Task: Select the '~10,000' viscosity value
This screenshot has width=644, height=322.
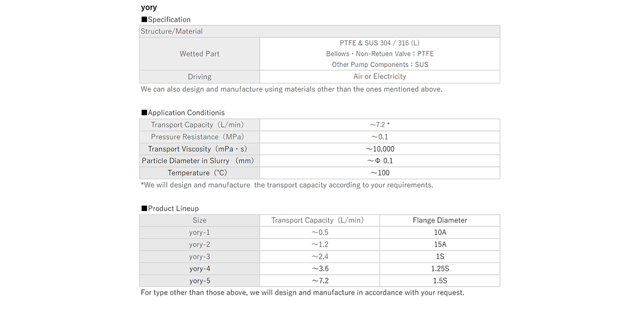Action: coord(380,149)
